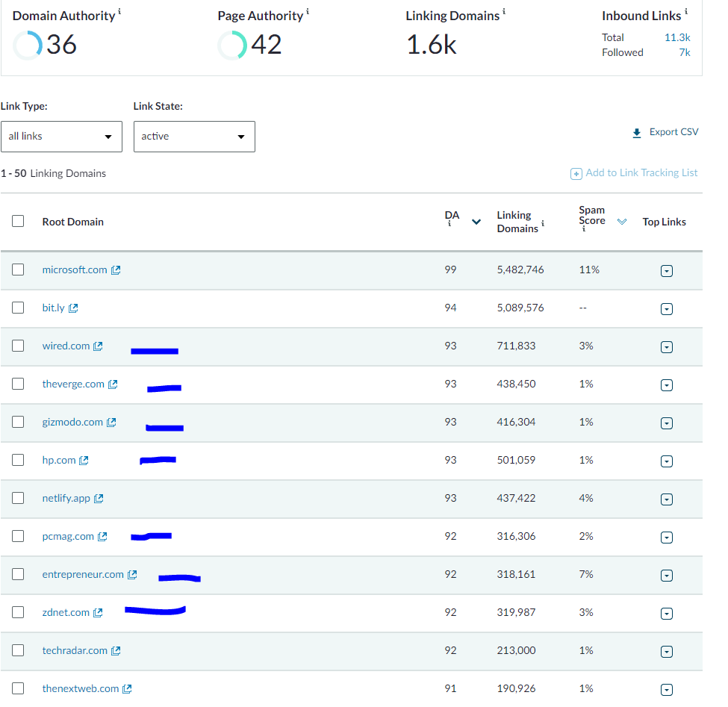
Task: Open the theverge.com domain link
Action: pyautogui.click(x=73, y=384)
